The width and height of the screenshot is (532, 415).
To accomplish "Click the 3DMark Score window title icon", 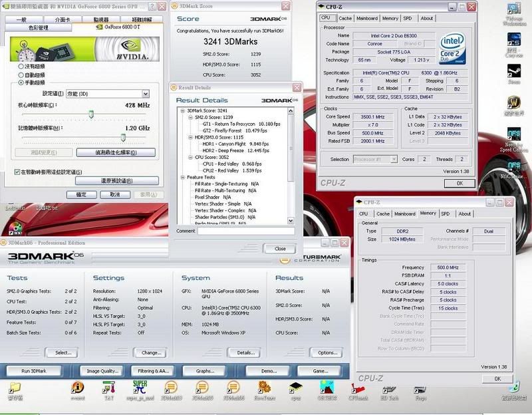I will 174,6.
